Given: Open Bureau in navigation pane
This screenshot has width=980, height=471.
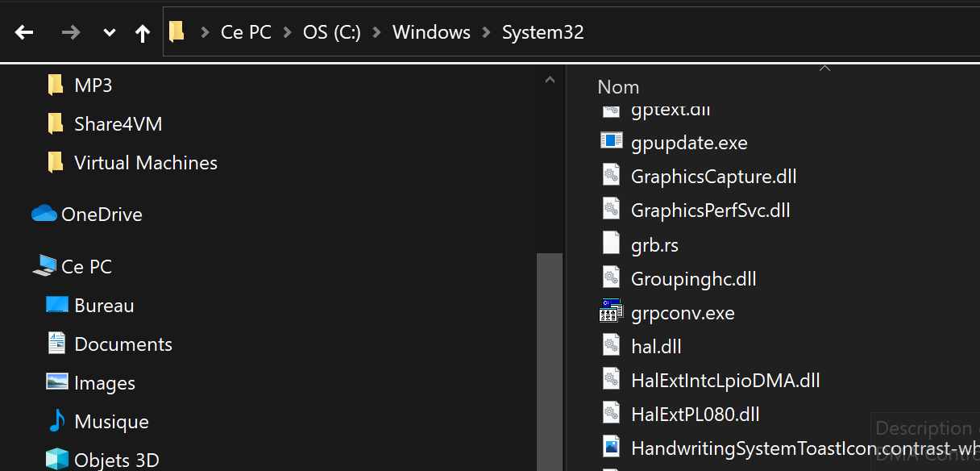Looking at the screenshot, I should click(104, 305).
